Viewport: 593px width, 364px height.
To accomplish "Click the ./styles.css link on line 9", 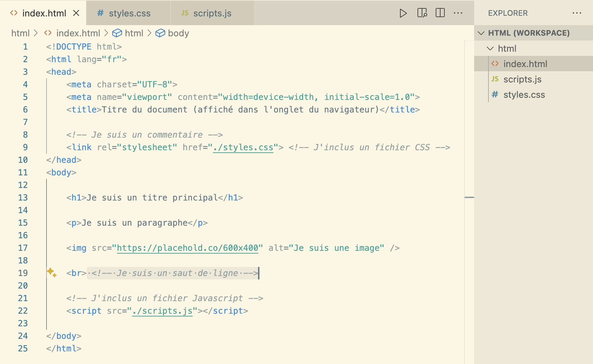I will [x=243, y=147].
